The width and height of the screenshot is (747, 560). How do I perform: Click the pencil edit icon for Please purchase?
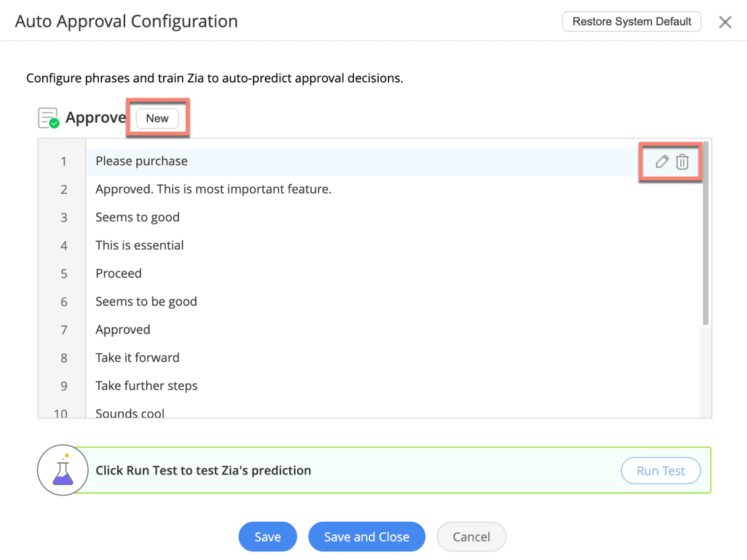pos(662,161)
